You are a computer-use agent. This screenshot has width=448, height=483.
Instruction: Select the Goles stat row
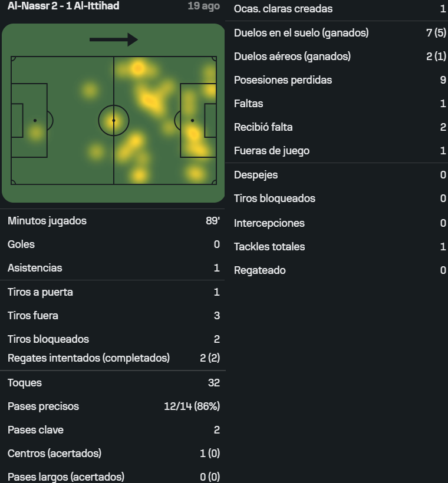113,244
